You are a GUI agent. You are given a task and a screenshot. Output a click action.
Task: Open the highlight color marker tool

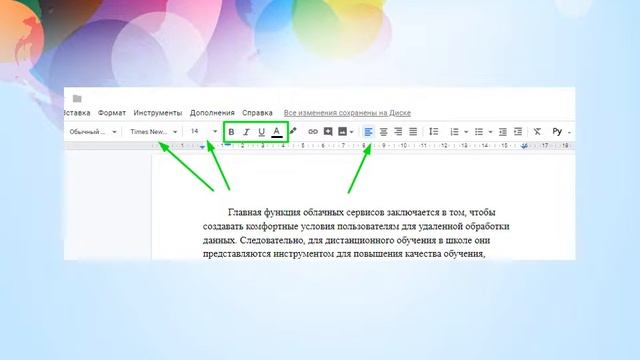(x=293, y=131)
